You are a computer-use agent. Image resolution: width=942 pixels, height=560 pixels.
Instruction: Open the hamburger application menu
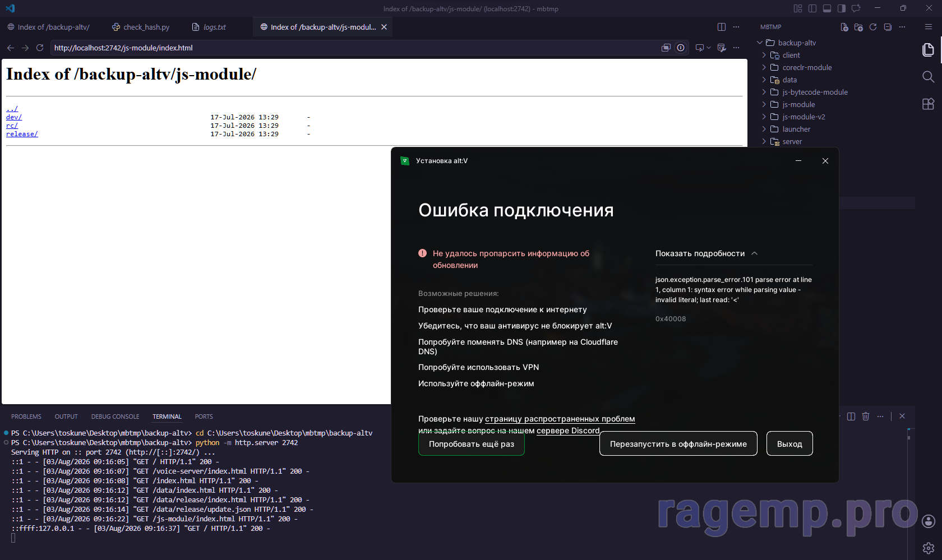(929, 27)
